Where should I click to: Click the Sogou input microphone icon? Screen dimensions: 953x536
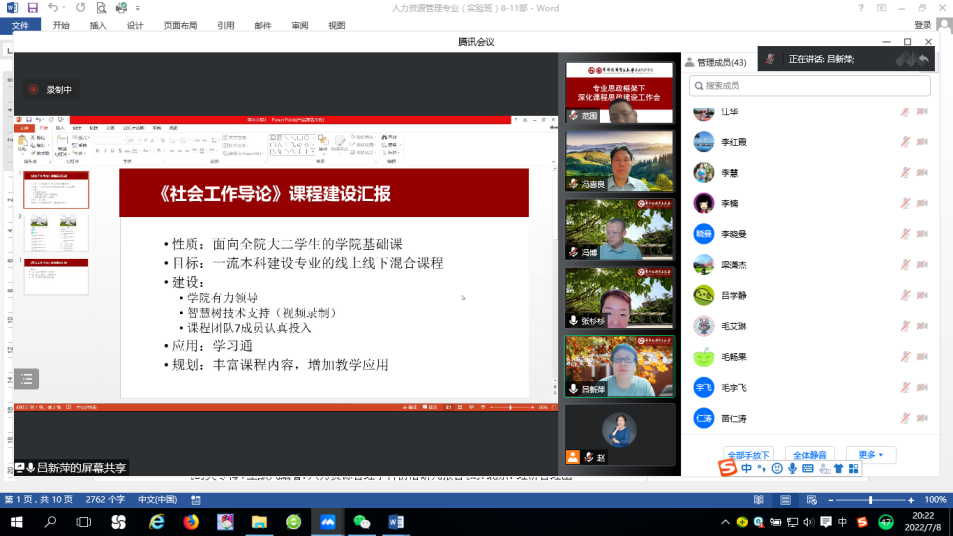pos(792,468)
